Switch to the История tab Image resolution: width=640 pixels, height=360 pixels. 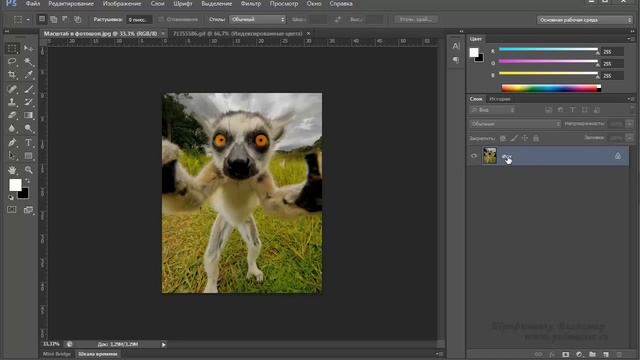(500, 99)
